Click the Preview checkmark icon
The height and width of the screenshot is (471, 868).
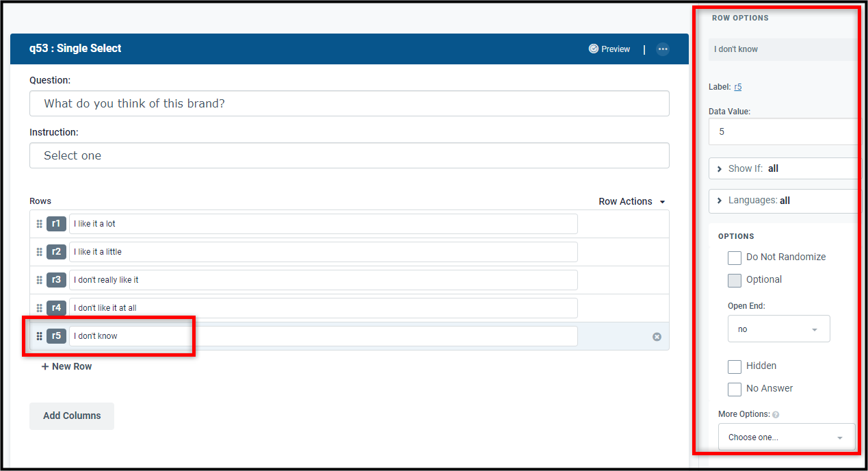click(593, 49)
